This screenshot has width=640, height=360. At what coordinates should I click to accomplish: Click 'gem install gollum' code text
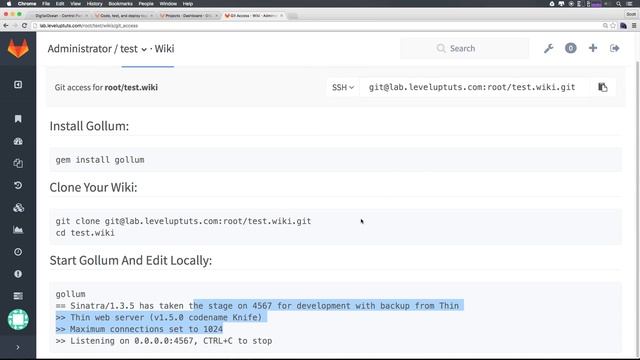[x=100, y=160]
